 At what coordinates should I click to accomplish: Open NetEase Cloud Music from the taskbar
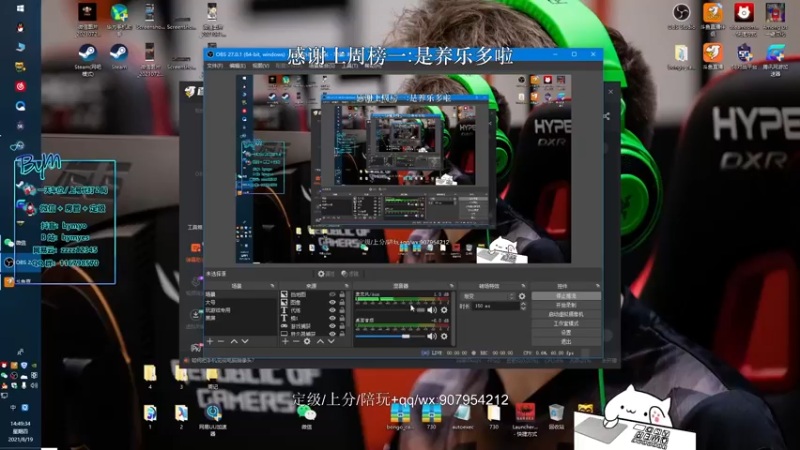coord(20,86)
